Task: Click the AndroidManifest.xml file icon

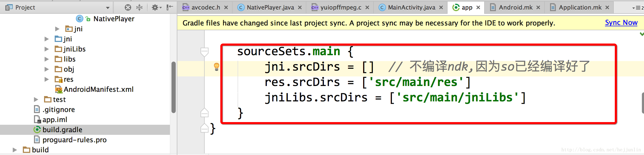Action: tap(58, 89)
